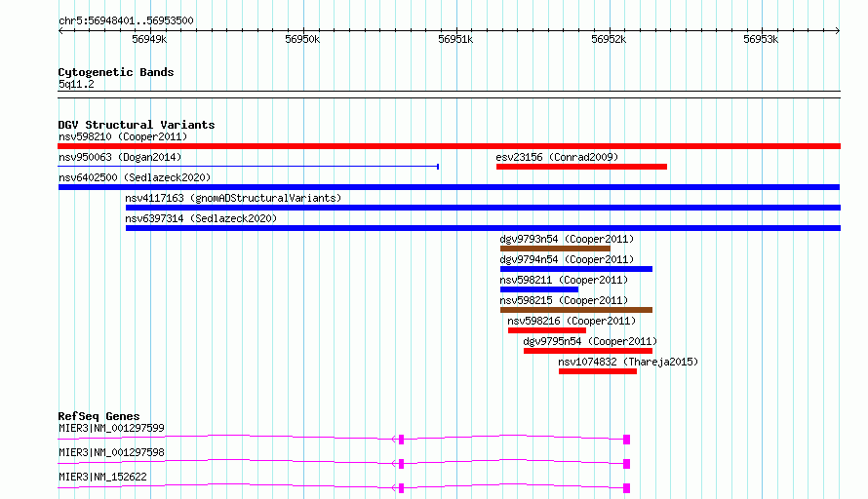Open nsv6397314 (Sedlazeck2020) label

201,218
